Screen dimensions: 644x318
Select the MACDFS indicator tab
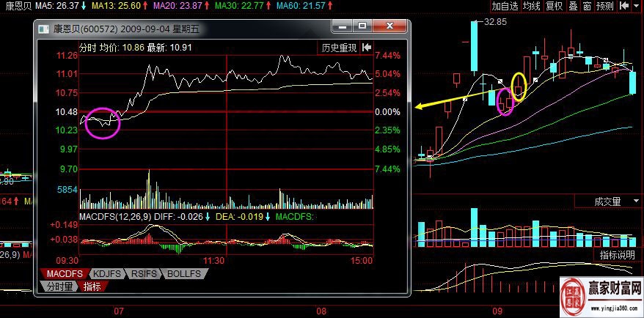click(x=66, y=274)
